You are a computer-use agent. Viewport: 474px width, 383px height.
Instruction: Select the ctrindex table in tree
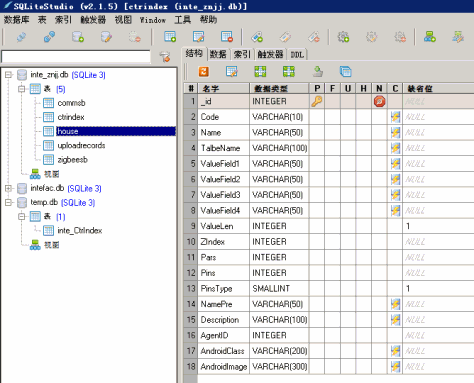pos(71,117)
